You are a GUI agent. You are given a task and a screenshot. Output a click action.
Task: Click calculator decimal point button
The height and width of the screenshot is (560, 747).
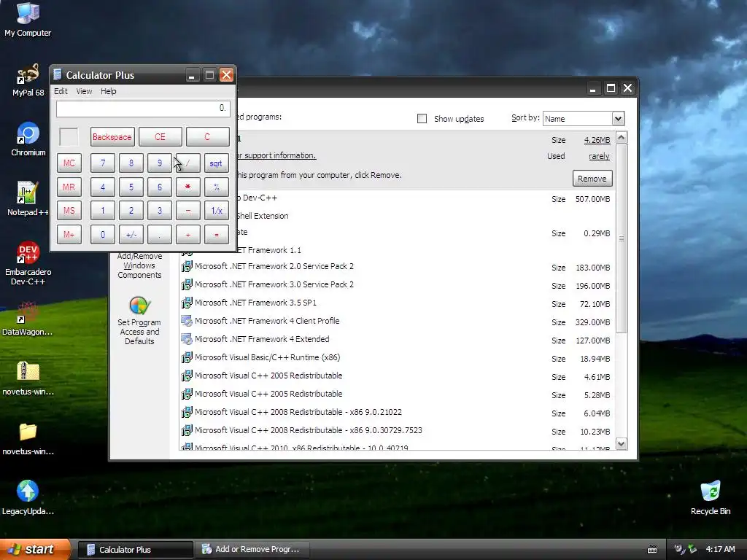(159, 234)
